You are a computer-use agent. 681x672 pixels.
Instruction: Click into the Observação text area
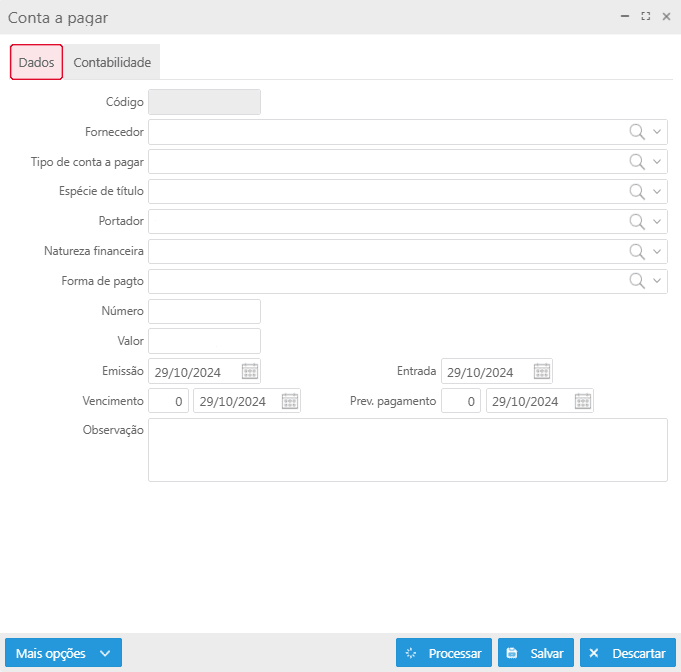coord(407,450)
